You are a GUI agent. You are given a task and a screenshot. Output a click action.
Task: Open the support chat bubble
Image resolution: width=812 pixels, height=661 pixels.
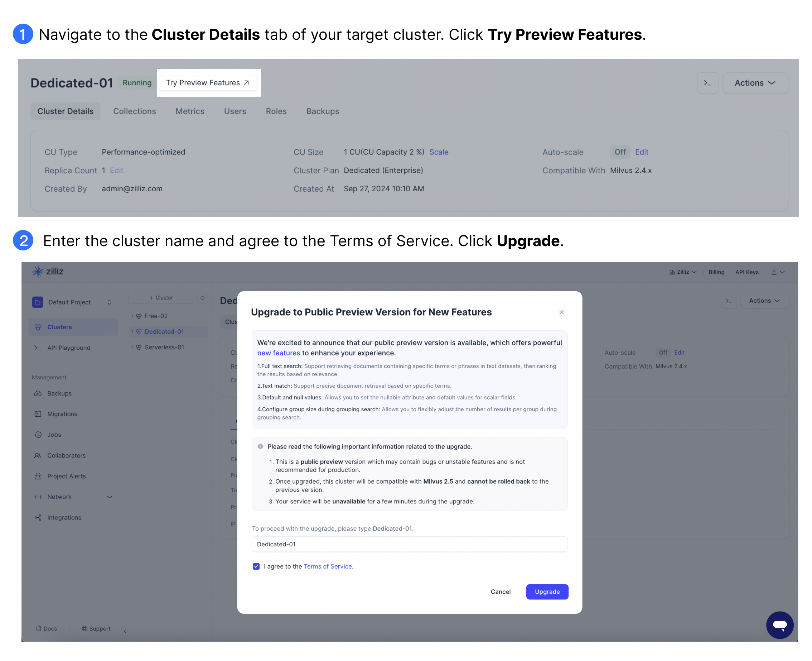pos(780,625)
